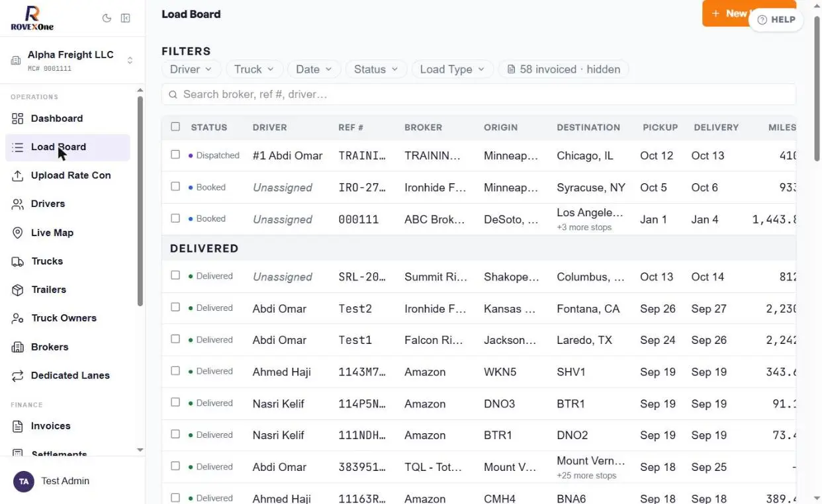The height and width of the screenshot is (504, 822).
Task: Click the orange New load button
Action: tap(749, 13)
